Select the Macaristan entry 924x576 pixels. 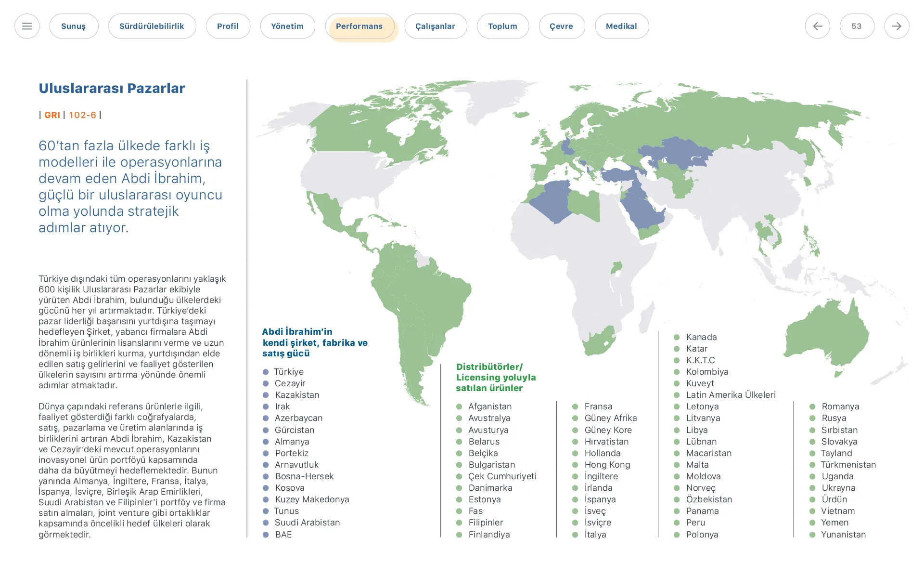(709, 453)
